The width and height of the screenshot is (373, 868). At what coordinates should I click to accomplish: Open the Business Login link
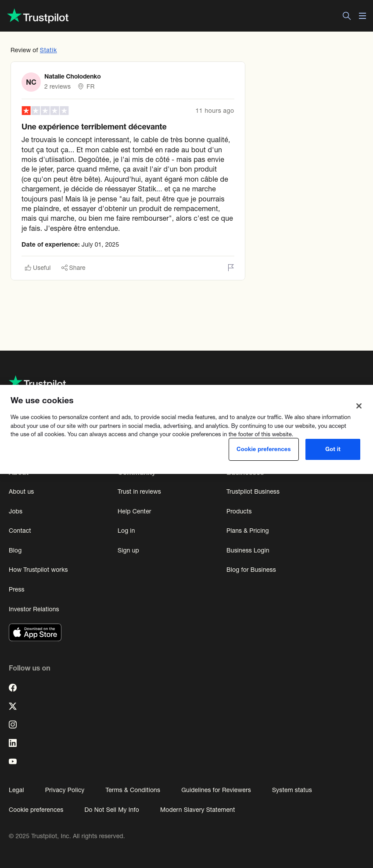pyautogui.click(x=247, y=550)
